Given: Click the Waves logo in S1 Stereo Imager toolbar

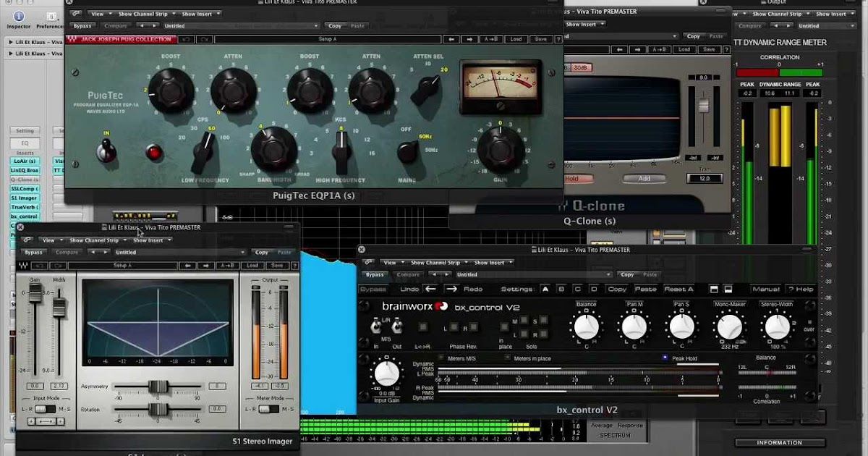Looking at the screenshot, I should point(24,265).
